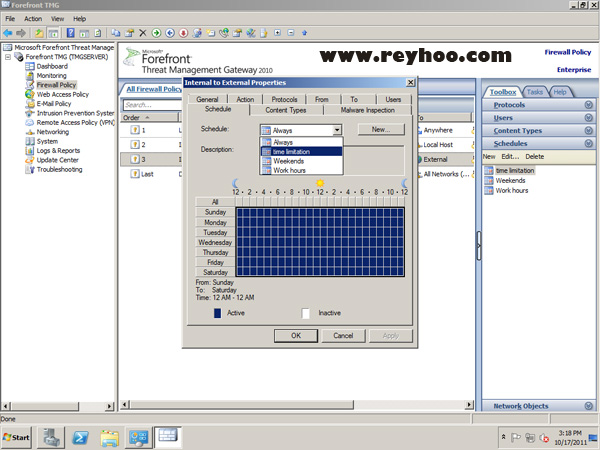The width and height of the screenshot is (600, 450).
Task: Choose 'time limitation' in schedule list
Action: [302, 152]
